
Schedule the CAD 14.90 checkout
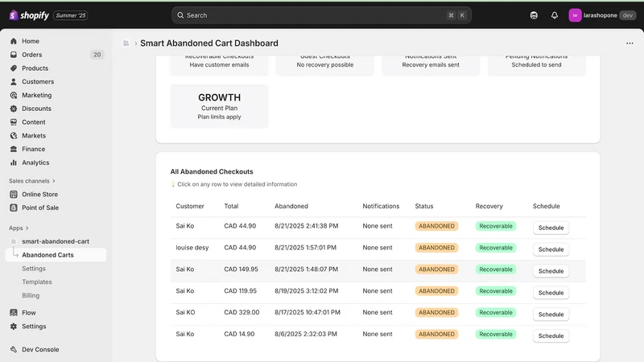pyautogui.click(x=551, y=335)
